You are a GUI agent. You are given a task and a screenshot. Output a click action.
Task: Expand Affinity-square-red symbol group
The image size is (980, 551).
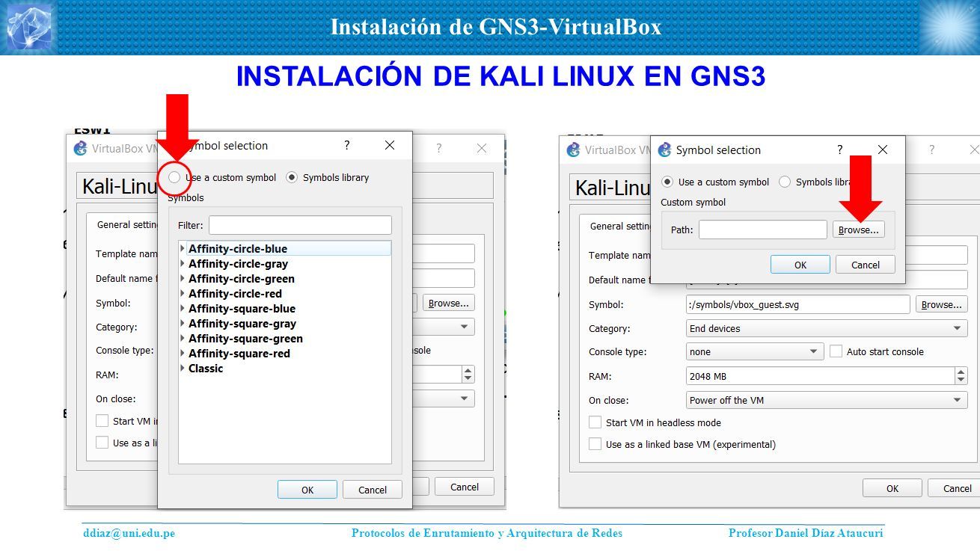(x=183, y=353)
